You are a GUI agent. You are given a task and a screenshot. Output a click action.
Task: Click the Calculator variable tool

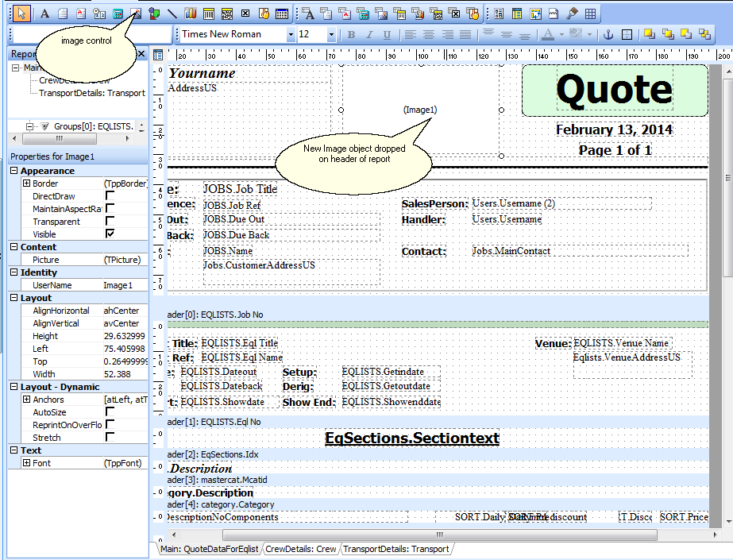(x=118, y=14)
